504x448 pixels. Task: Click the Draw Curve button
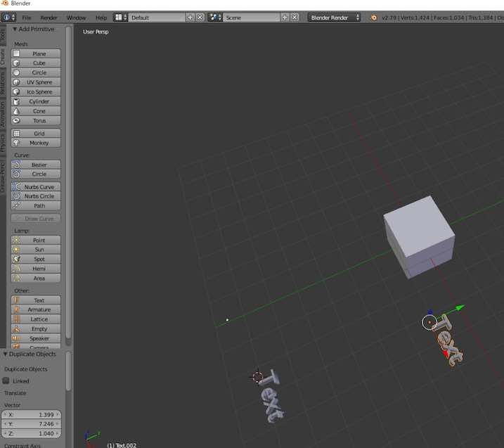[x=36, y=219]
